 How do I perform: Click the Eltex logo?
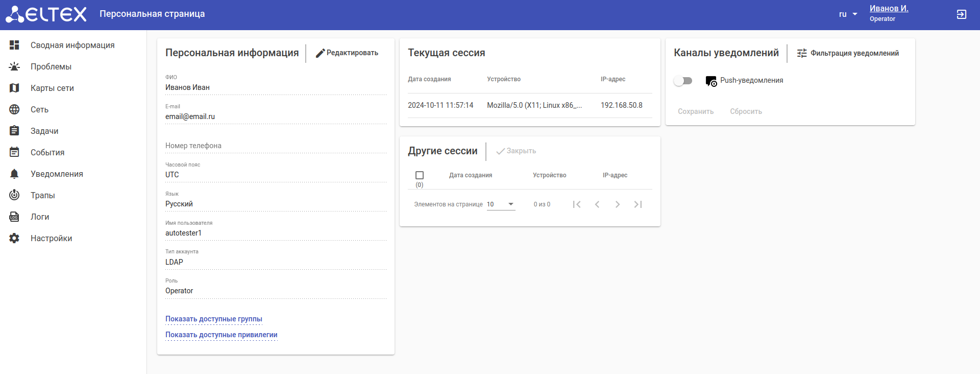(46, 14)
